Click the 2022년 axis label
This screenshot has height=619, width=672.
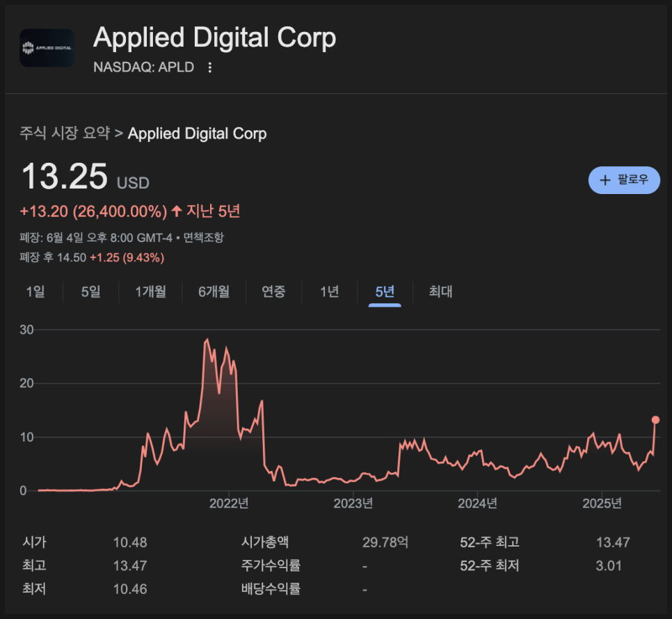pyautogui.click(x=229, y=504)
